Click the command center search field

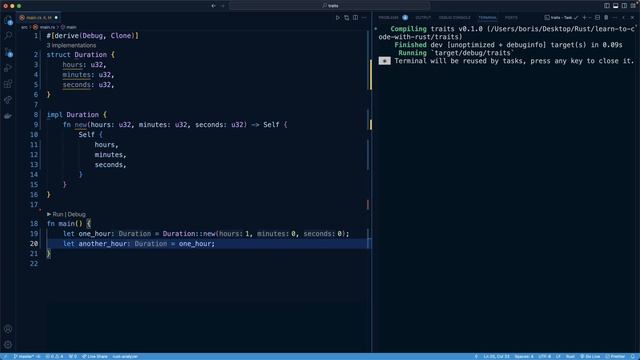click(330, 6)
